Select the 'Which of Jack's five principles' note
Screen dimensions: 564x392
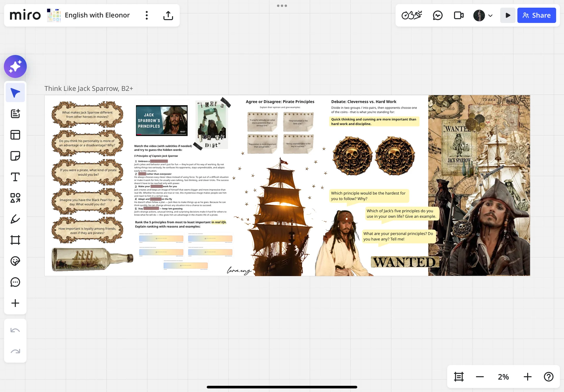point(402,214)
